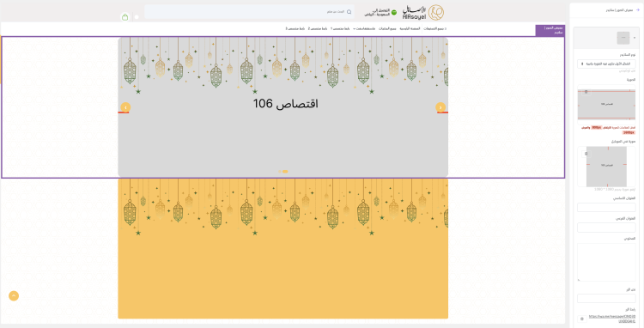Select the third item in the navigation menu
The image size is (644, 328).
click(387, 28)
